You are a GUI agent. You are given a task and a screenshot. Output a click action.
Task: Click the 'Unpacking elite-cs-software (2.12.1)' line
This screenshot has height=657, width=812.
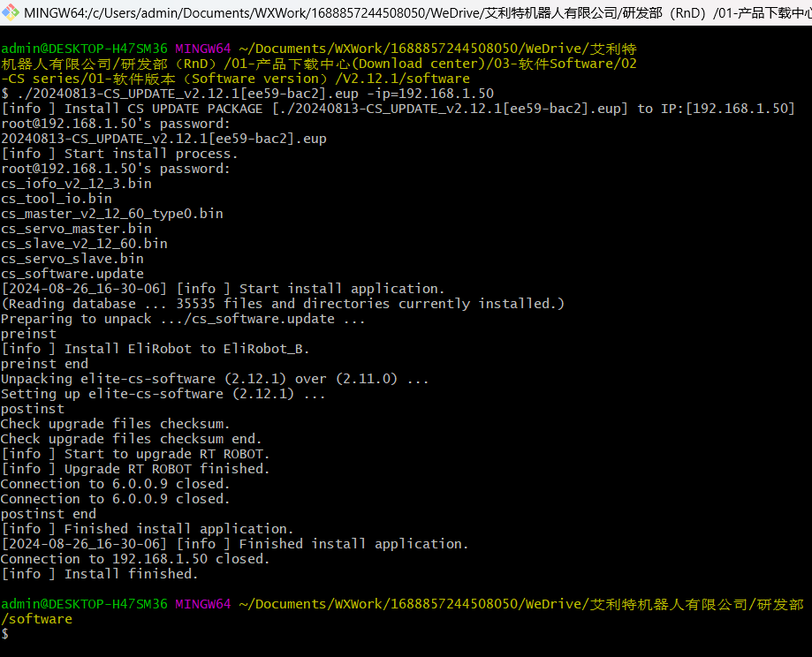point(215,379)
